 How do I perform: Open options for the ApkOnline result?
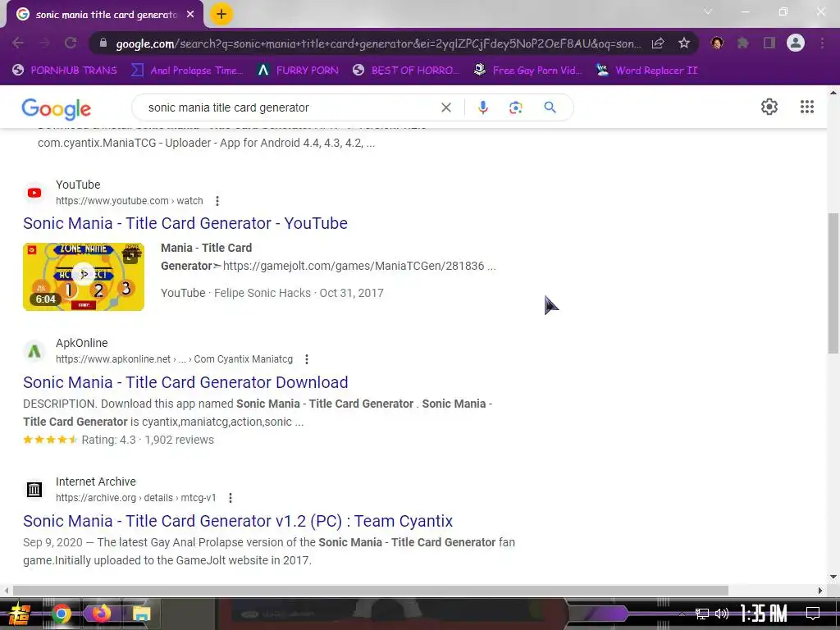coord(307,359)
